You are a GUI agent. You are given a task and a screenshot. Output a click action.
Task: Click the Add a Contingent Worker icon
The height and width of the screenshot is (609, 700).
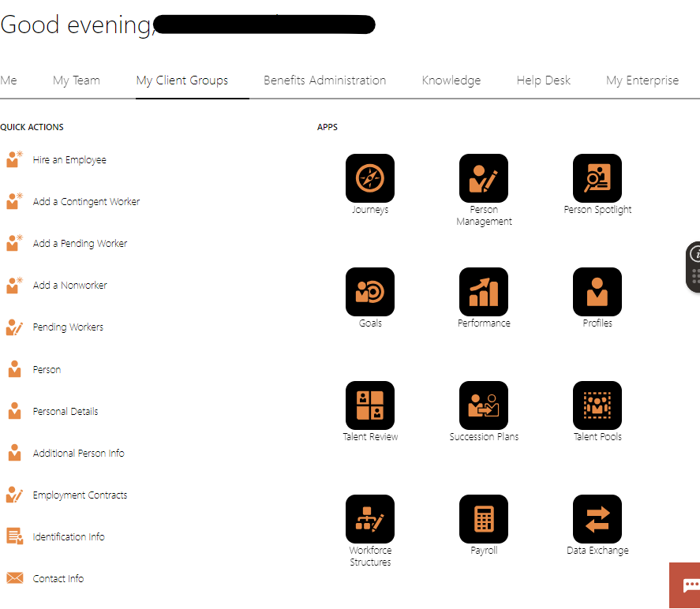coord(14,201)
